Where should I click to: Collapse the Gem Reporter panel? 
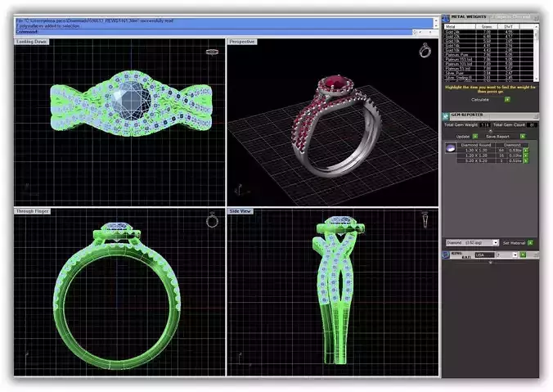[x=536, y=116]
